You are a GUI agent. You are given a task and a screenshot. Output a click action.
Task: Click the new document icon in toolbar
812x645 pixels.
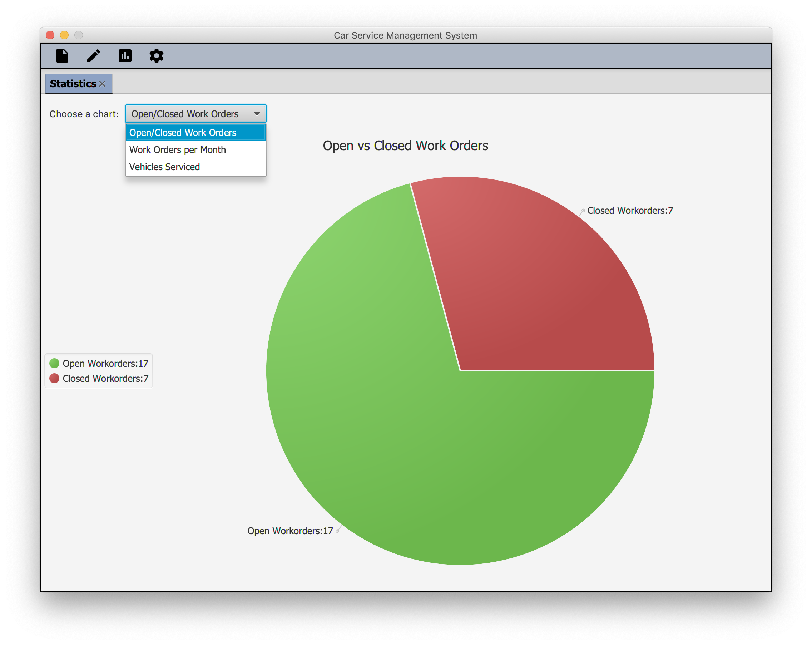[x=62, y=56]
